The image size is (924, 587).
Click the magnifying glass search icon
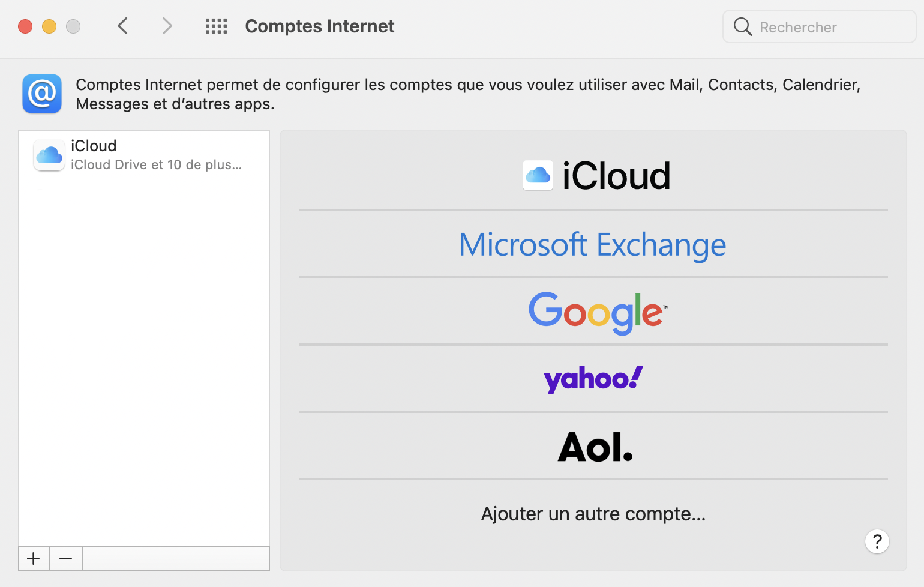click(x=743, y=27)
